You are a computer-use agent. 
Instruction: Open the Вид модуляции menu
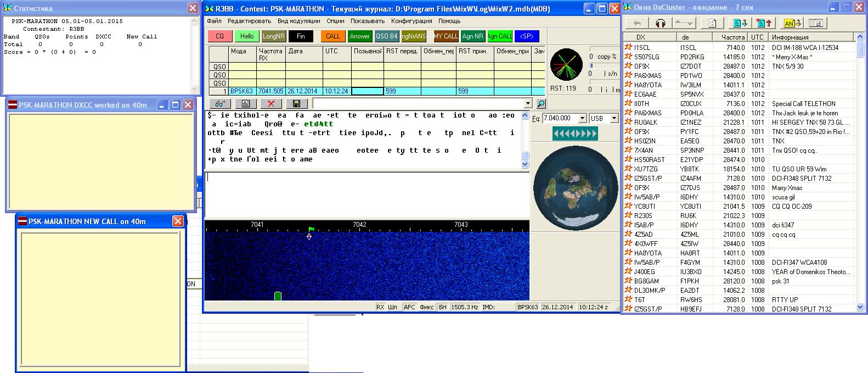coord(298,21)
